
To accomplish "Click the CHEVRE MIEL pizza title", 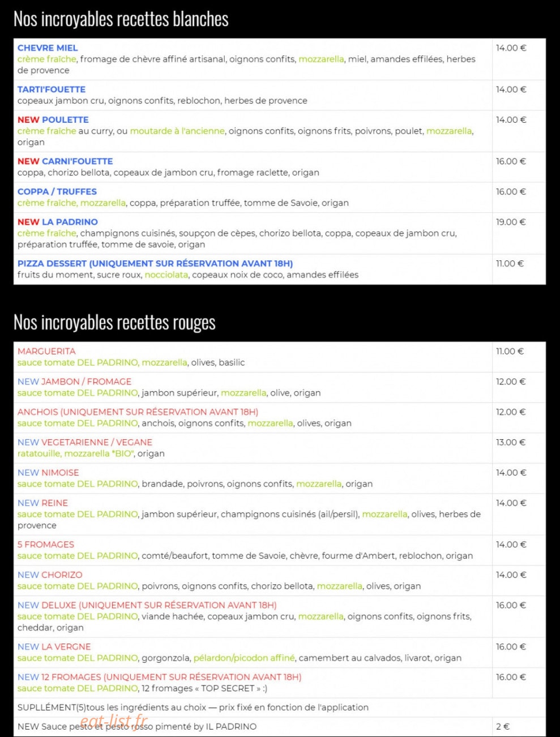I will (48, 48).
